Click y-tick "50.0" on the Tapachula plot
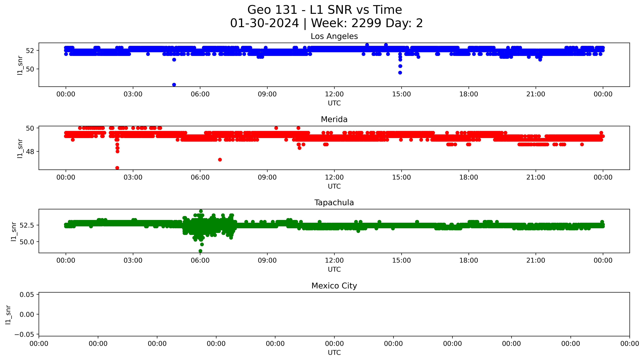 point(27,242)
